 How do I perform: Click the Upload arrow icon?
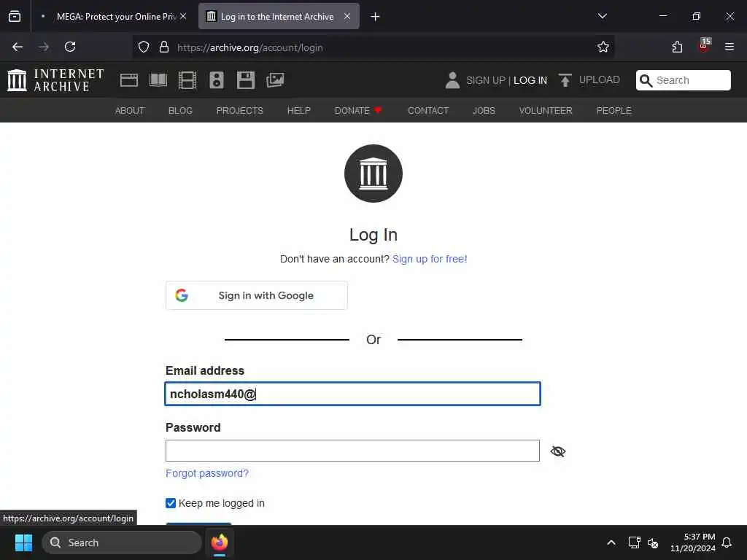pyautogui.click(x=565, y=80)
